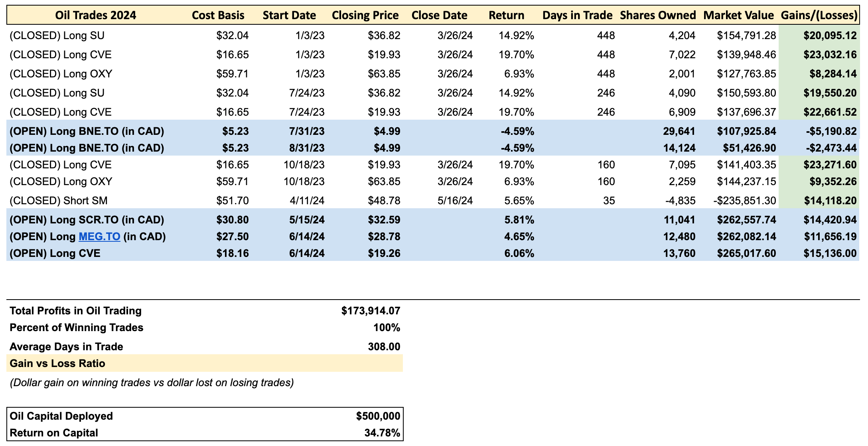Select the $20,095.12 gains cell
This screenshot has width=868, height=446.
click(x=830, y=36)
